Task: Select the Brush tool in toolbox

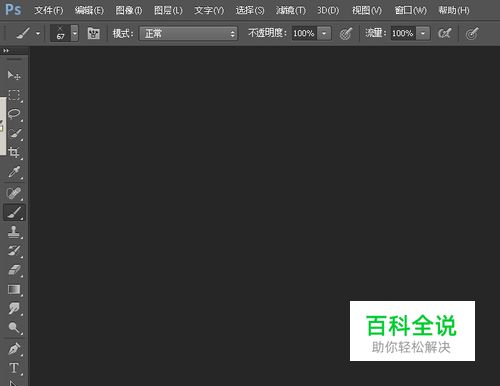Action: click(x=14, y=213)
